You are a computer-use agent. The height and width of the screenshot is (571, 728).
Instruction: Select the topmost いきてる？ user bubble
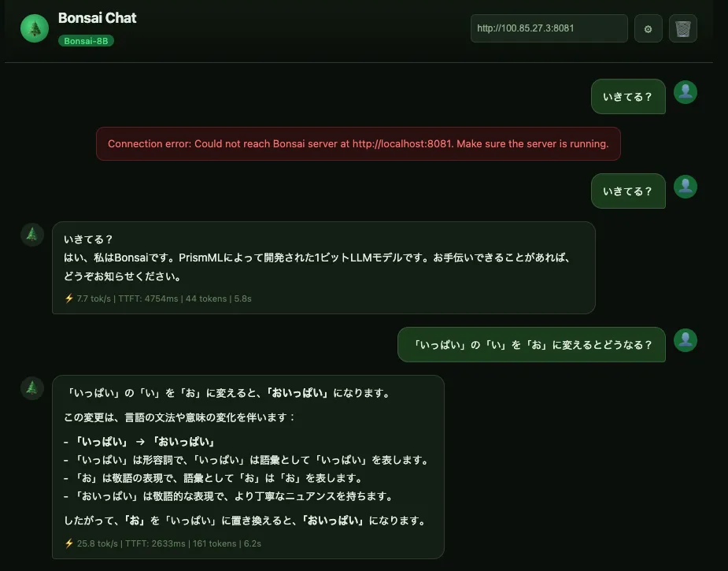(x=627, y=97)
